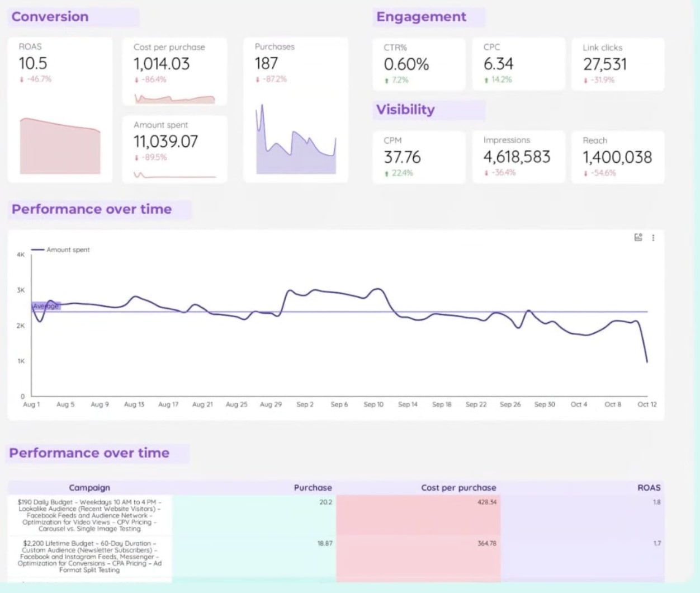The width and height of the screenshot is (700, 593).
Task: Click the Link clicks 27,531 value
Action: [605, 65]
